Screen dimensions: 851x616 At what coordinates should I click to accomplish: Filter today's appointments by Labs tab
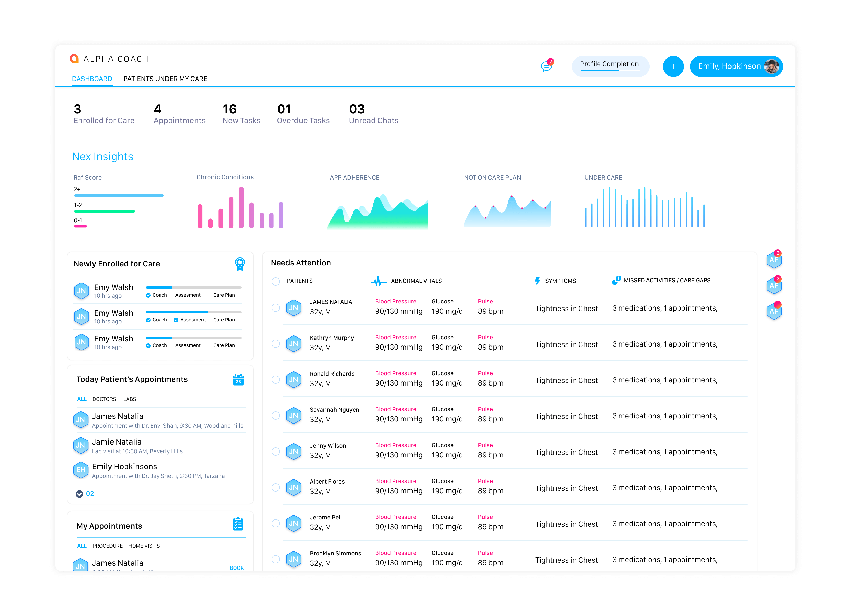(x=129, y=399)
